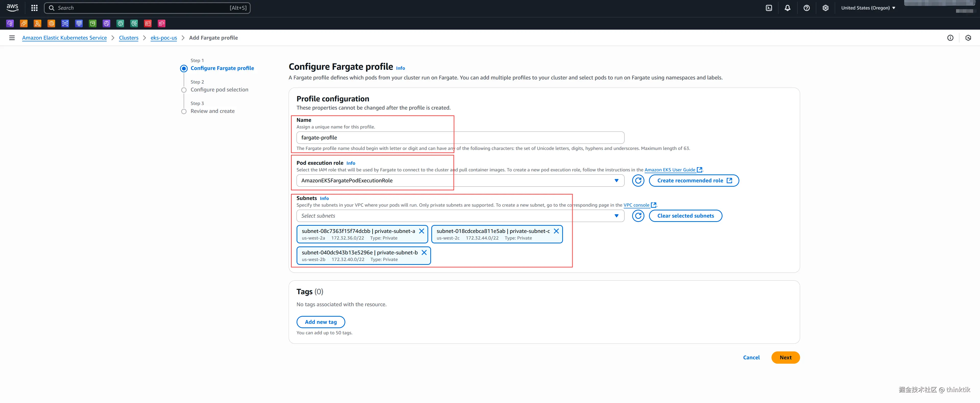Image resolution: width=980 pixels, height=403 pixels.
Task: Open the Select subnets dropdown
Action: point(616,216)
